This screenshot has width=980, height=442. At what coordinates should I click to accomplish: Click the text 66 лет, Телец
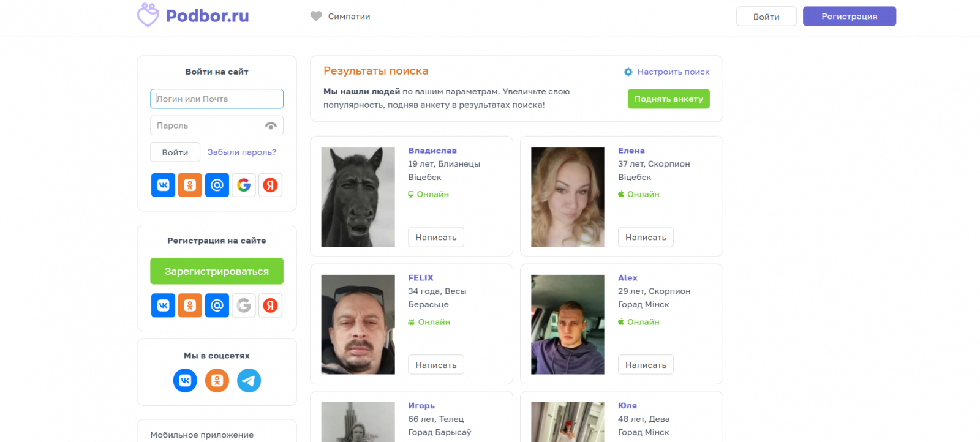(436, 419)
